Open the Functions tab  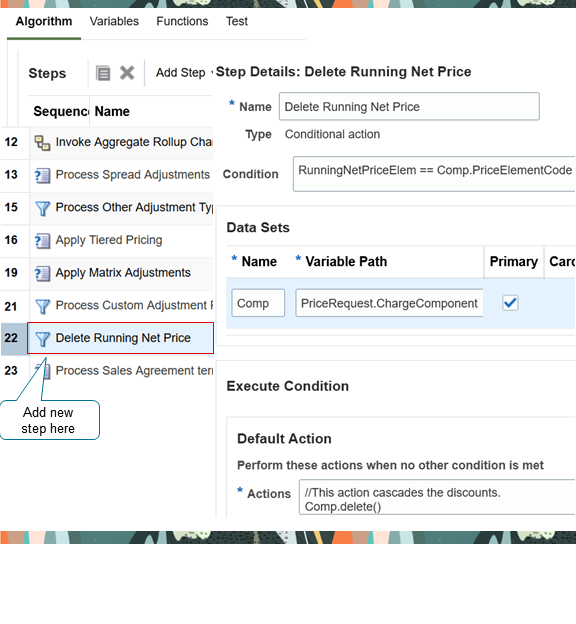pyautogui.click(x=182, y=21)
